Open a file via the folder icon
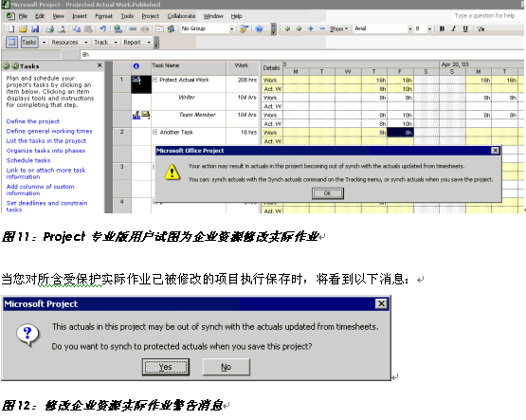This screenshot has height=420, width=526. [23, 28]
